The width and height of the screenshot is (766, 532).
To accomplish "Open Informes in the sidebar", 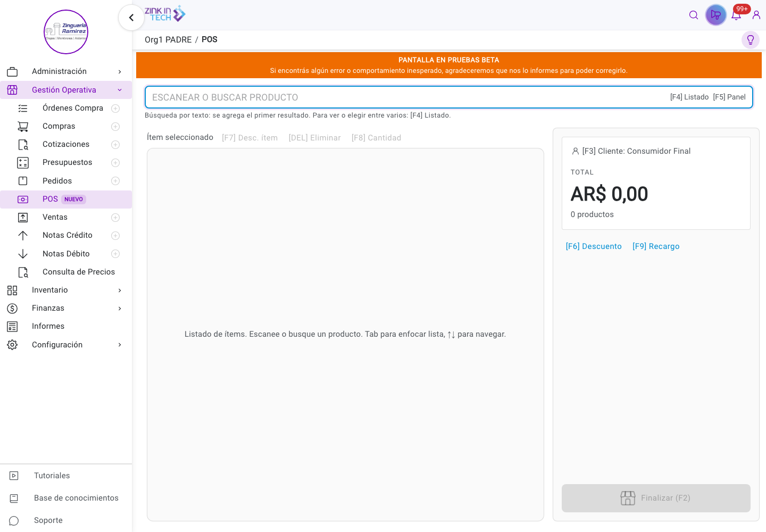I will (x=48, y=326).
